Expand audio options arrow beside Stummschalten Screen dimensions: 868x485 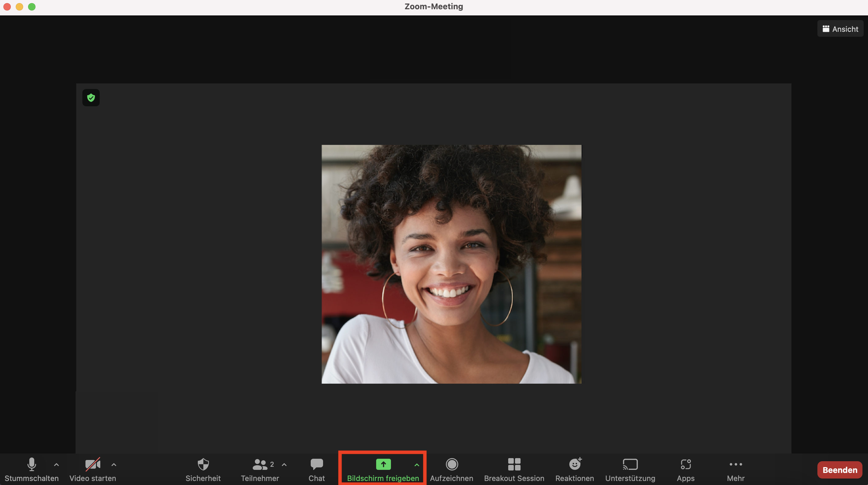[x=56, y=464]
